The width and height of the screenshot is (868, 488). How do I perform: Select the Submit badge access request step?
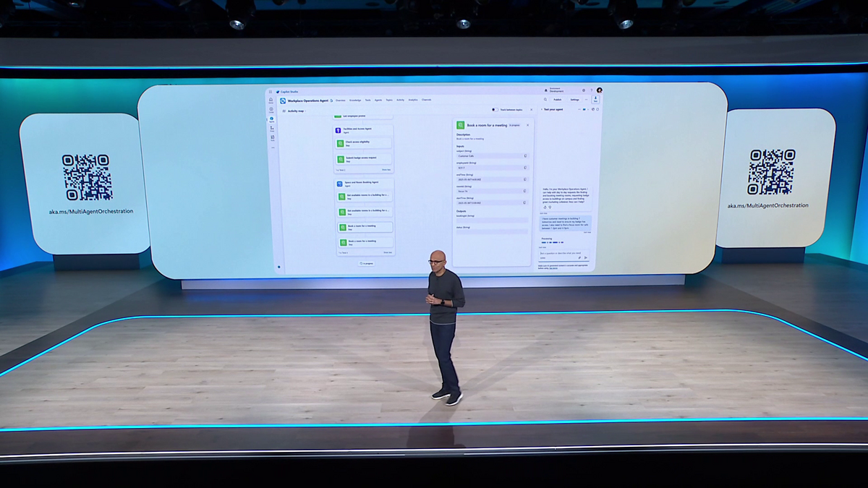(x=365, y=159)
